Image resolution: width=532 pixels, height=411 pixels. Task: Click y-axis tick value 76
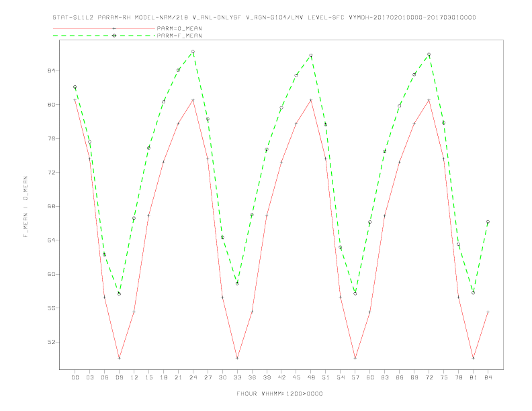(52, 139)
